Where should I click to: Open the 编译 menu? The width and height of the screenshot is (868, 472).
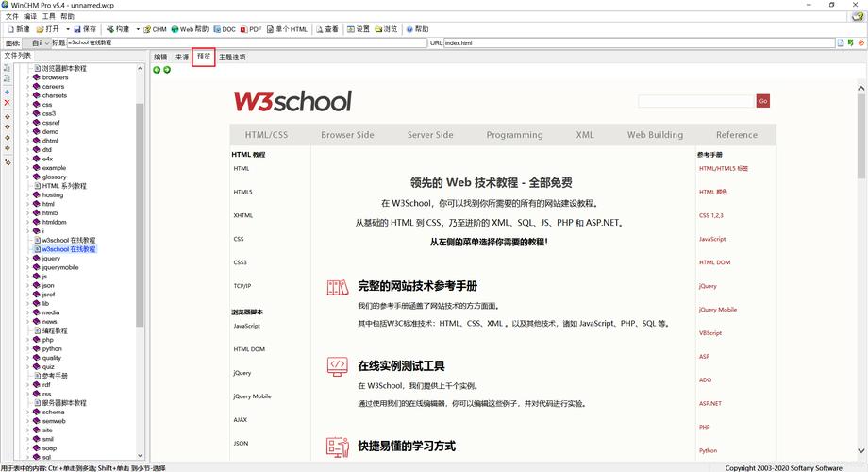pos(30,16)
